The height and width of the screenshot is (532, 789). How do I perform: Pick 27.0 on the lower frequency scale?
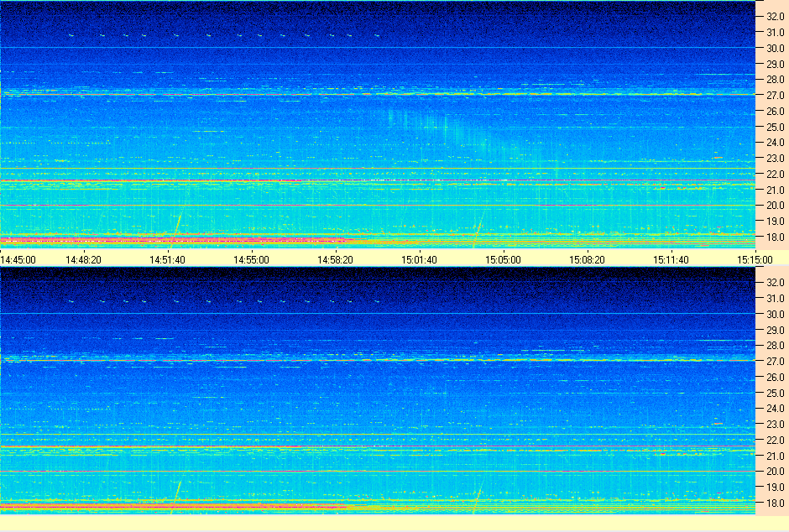(776, 362)
